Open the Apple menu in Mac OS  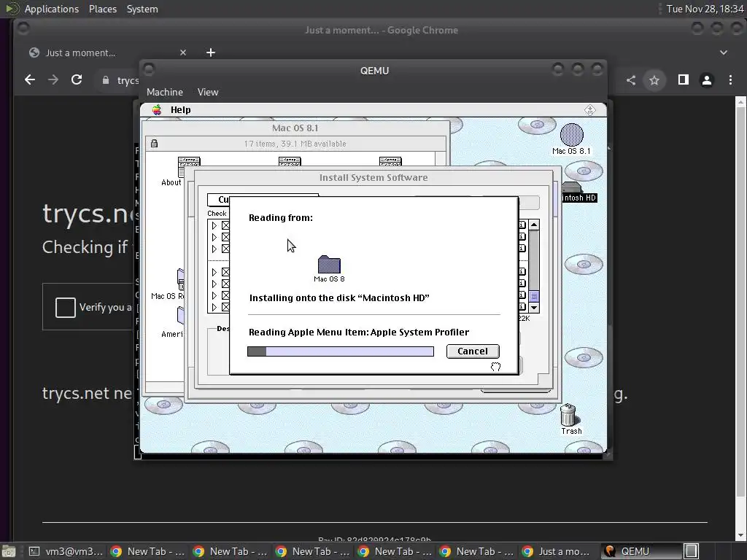coord(157,110)
